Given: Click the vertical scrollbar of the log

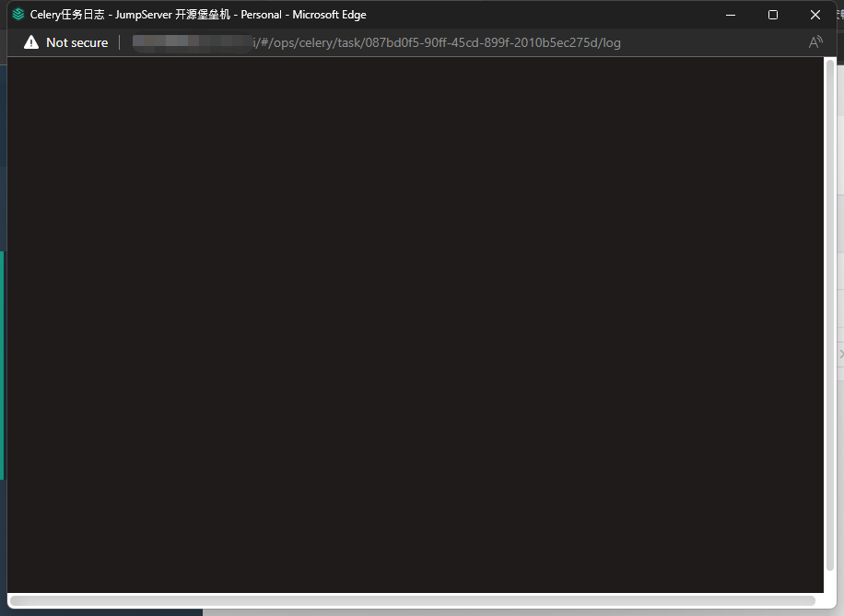Looking at the screenshot, I should point(830,315).
